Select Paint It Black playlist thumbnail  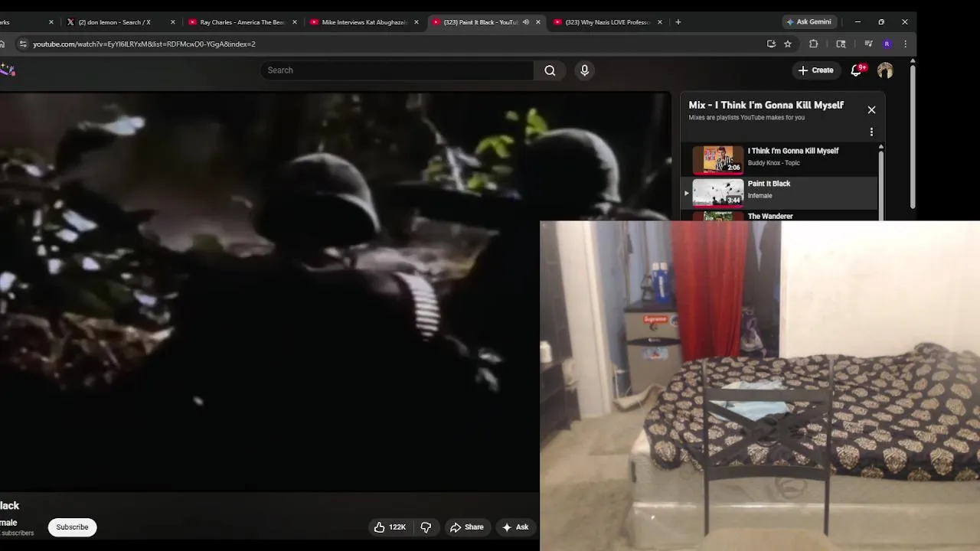point(718,193)
